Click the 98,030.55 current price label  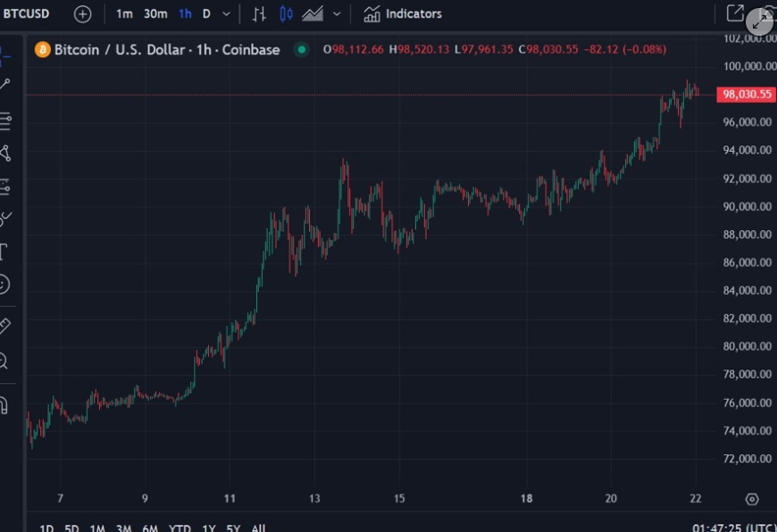[746, 95]
